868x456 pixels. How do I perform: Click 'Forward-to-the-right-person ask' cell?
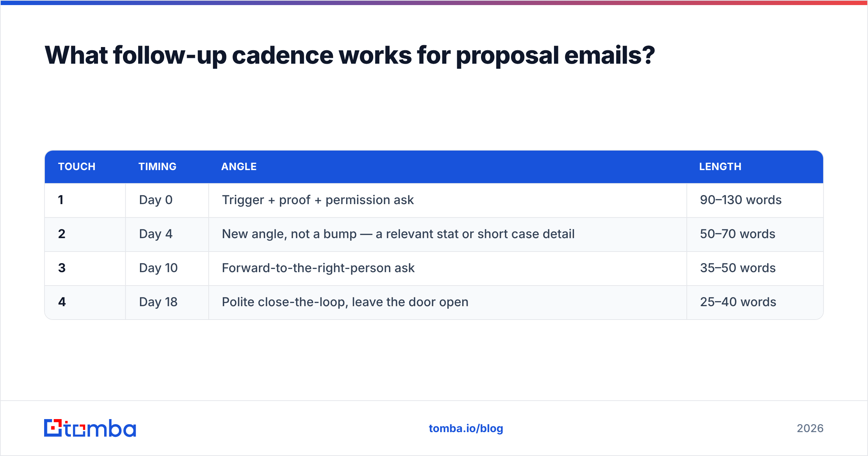tap(448, 268)
